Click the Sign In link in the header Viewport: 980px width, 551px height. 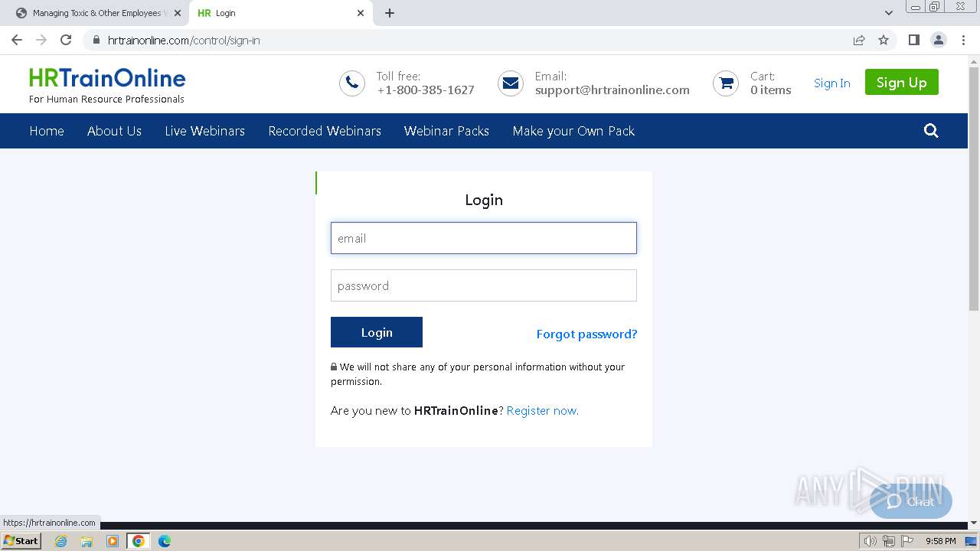(x=831, y=83)
